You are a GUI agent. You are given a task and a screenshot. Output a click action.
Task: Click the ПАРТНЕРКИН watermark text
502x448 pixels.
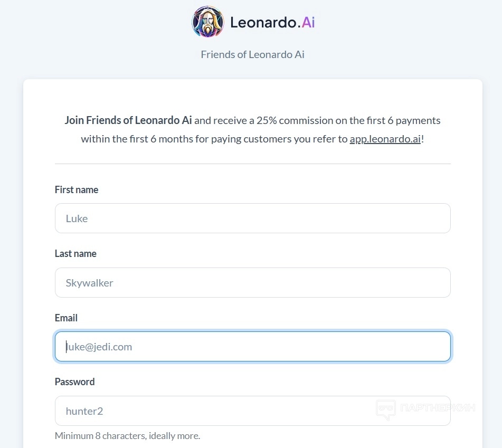point(438,408)
